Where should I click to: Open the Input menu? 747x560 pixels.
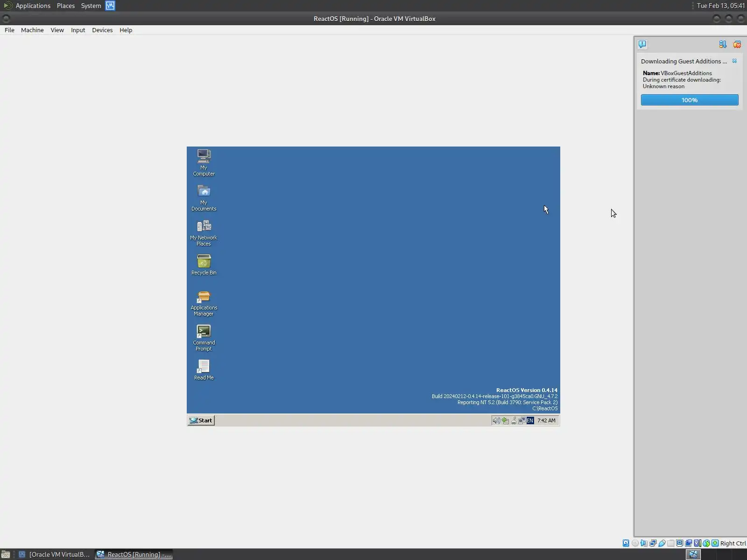[x=78, y=30]
